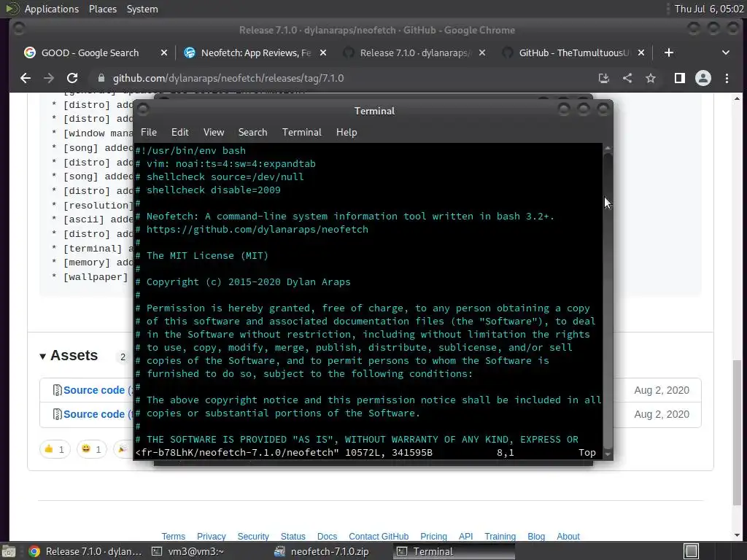
Task: Open the Terms footer link
Action: (x=174, y=536)
